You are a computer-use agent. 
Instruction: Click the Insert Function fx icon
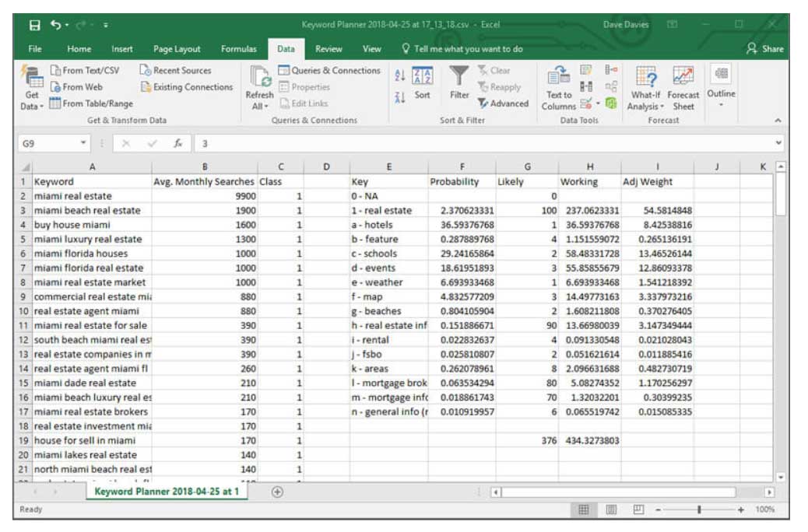pyautogui.click(x=177, y=143)
